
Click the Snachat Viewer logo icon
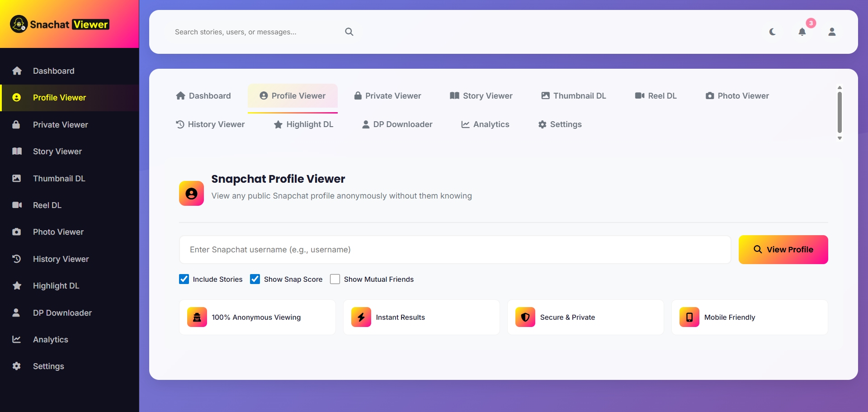pos(18,24)
